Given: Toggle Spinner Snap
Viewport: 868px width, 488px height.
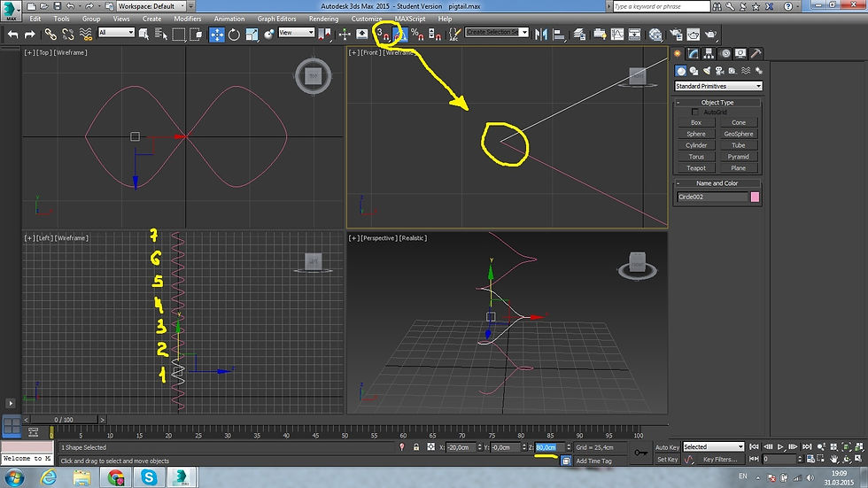Looking at the screenshot, I should pyautogui.click(x=435, y=35).
